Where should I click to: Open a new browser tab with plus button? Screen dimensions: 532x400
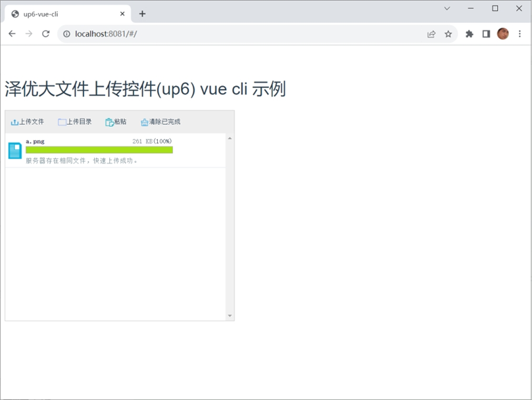tap(142, 13)
